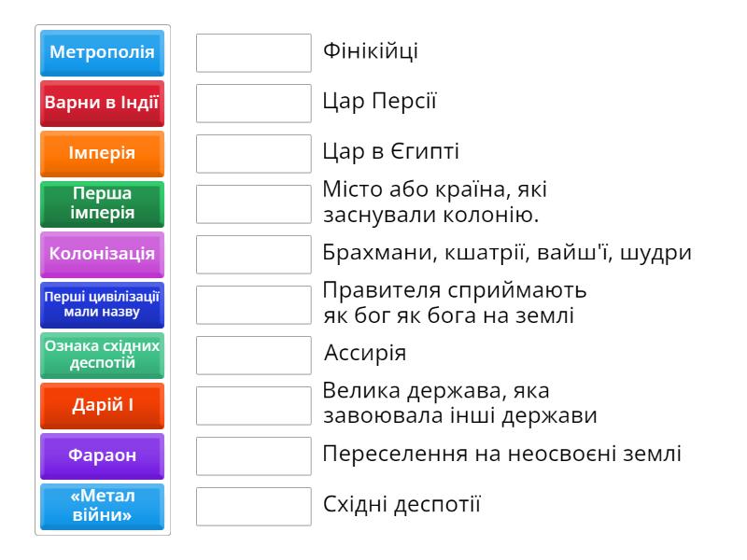Select the answer box for Цар в Єгипті
This screenshot has height=560, width=747.
click(x=254, y=154)
